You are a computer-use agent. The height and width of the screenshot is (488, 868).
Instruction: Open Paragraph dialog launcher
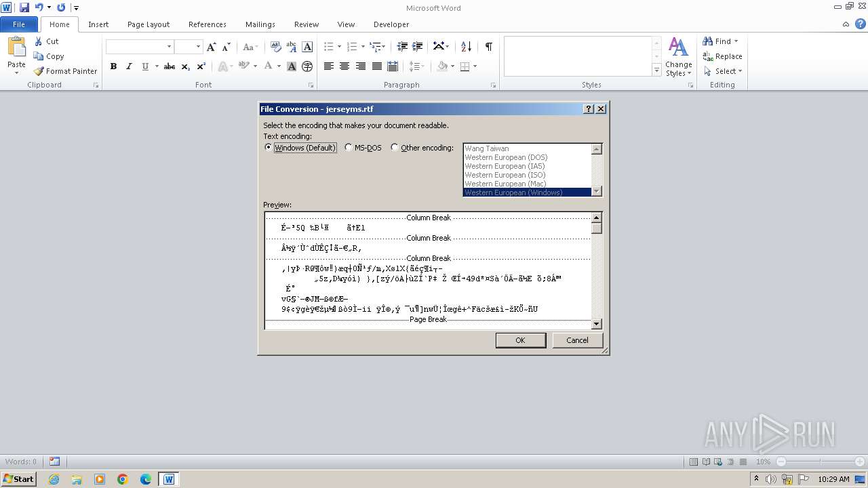(493, 85)
